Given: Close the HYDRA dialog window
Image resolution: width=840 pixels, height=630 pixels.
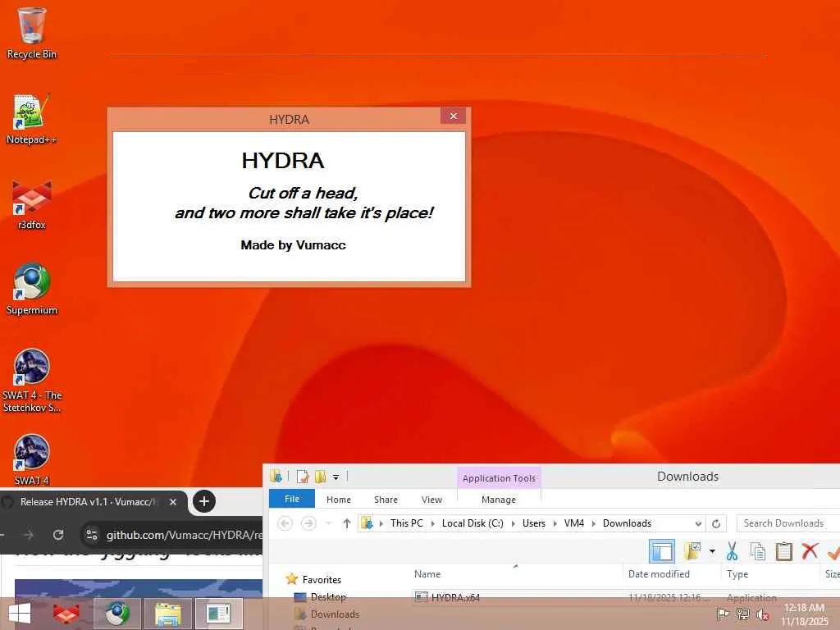Looking at the screenshot, I should pos(453,116).
